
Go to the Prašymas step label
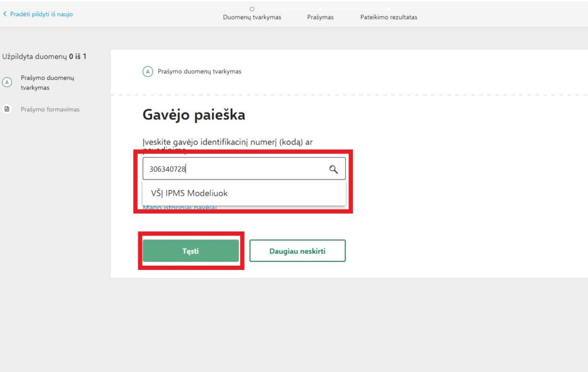pos(320,17)
